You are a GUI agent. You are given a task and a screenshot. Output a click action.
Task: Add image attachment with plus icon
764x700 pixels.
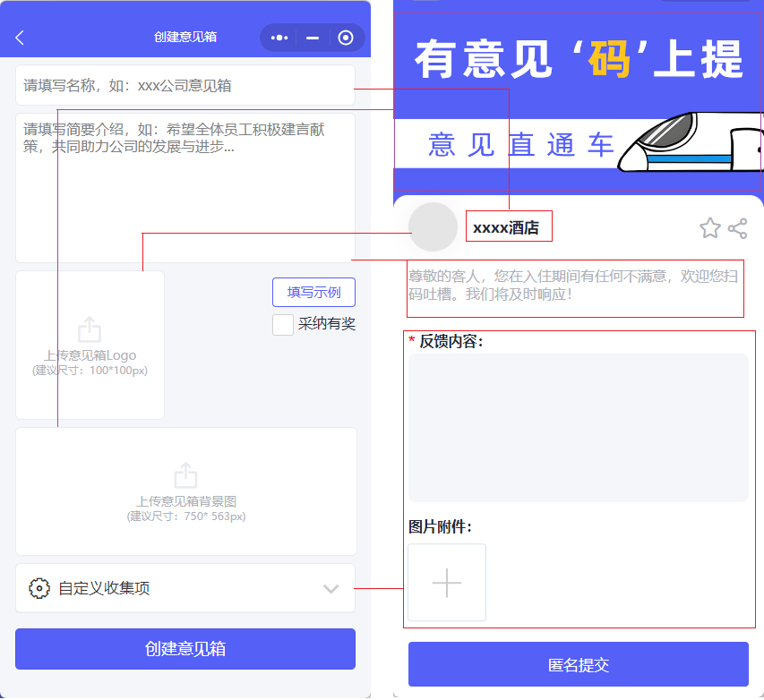point(447,583)
